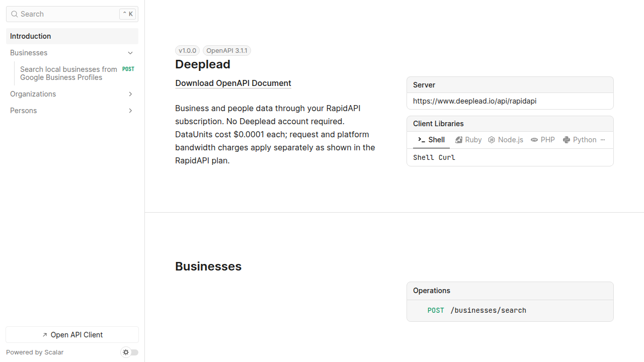Switch to the Python client tab
Viewport: 644px width, 362px height.
tap(580, 140)
